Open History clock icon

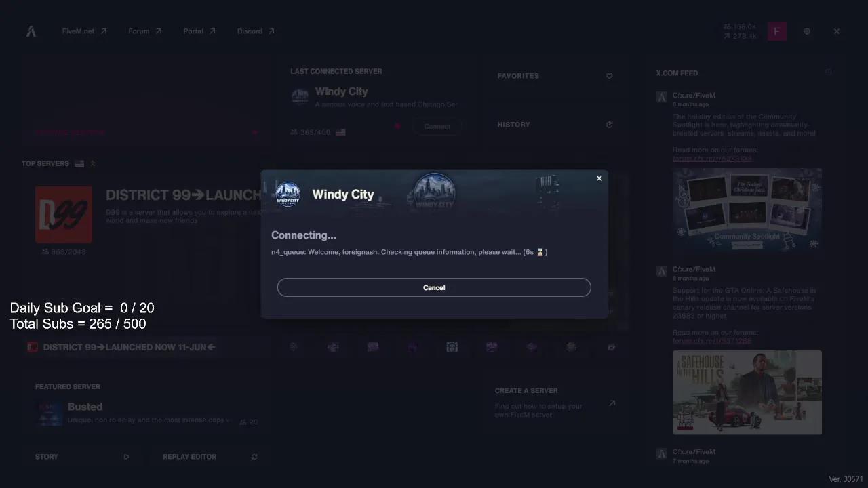(x=609, y=125)
